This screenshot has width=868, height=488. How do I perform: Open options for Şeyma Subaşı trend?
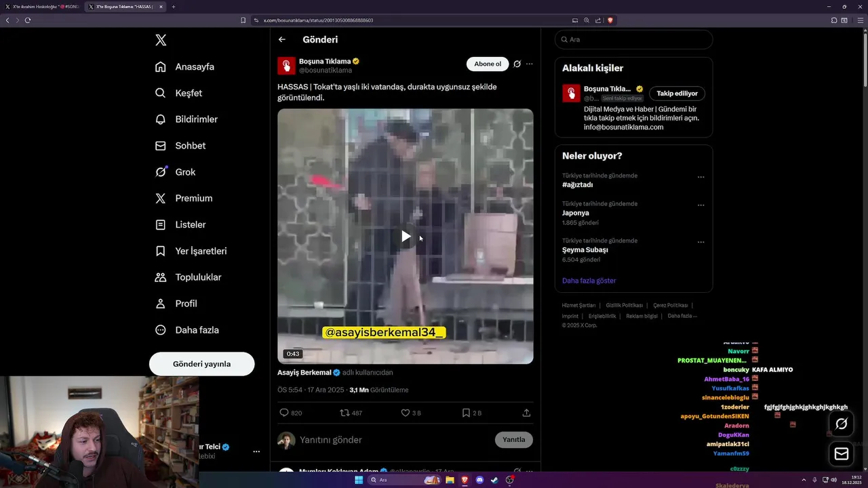[701, 242]
